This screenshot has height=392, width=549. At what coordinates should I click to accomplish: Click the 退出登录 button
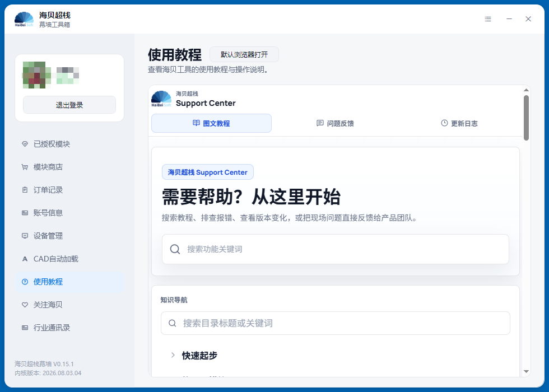pos(69,105)
